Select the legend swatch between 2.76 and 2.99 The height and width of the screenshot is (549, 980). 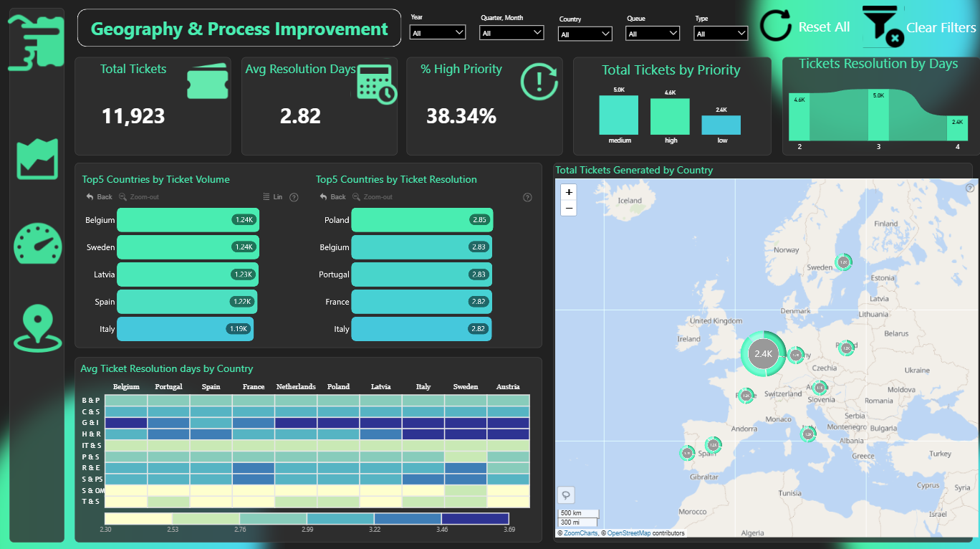[273, 518]
